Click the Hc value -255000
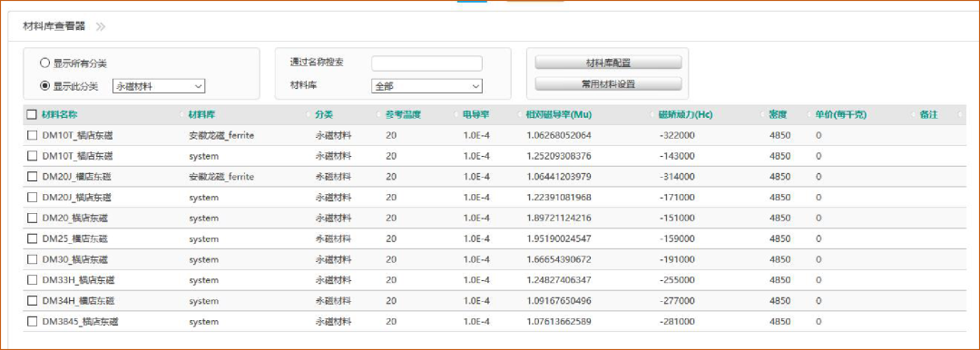980x350 pixels. point(677,280)
